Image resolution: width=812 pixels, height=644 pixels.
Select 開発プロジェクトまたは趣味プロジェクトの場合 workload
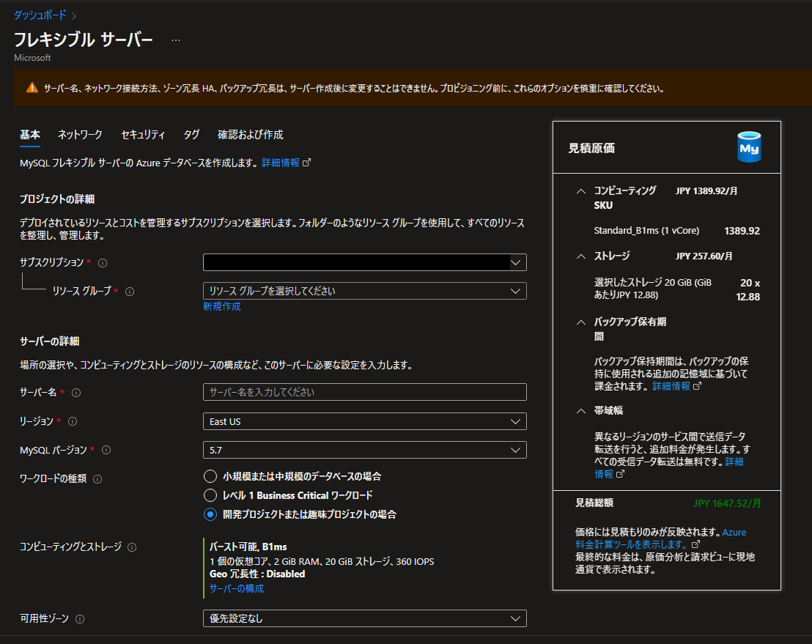click(210, 514)
